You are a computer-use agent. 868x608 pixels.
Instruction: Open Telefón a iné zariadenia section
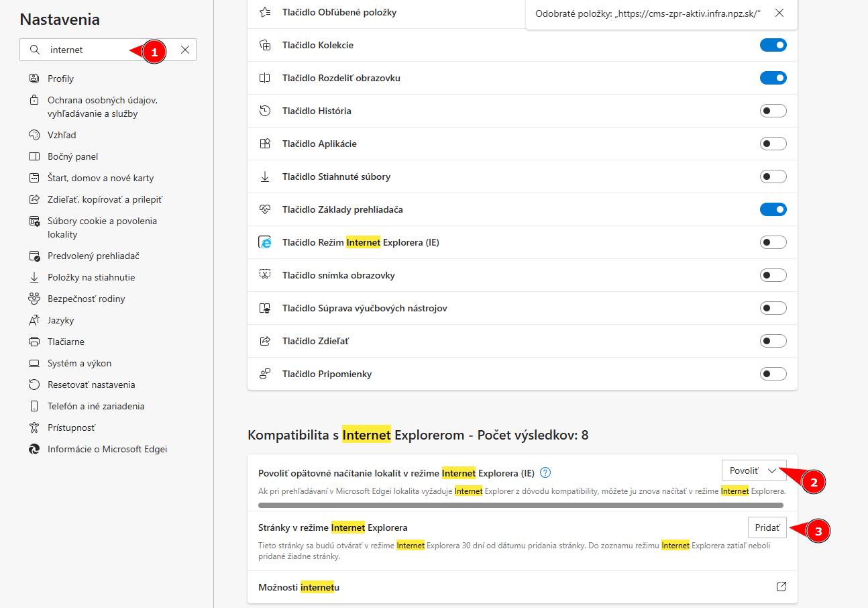click(x=96, y=406)
